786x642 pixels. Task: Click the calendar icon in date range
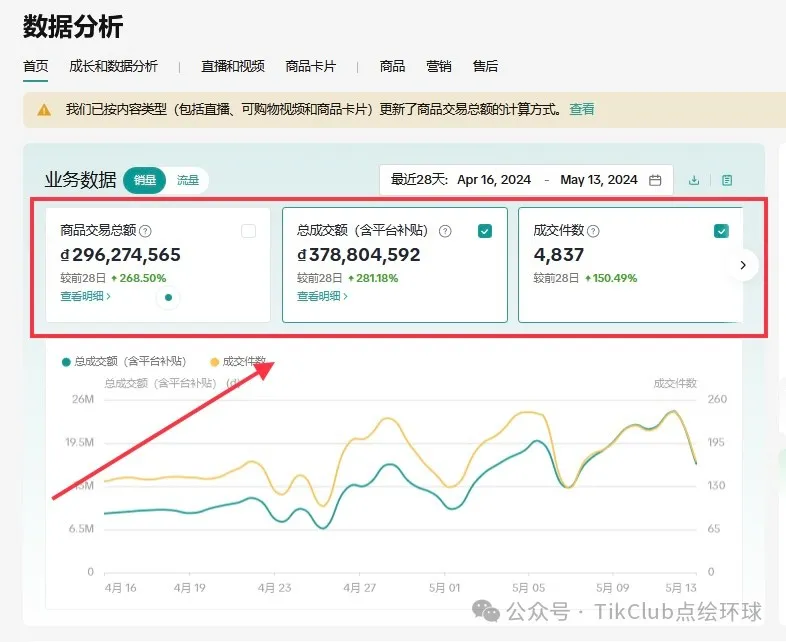[x=655, y=181]
